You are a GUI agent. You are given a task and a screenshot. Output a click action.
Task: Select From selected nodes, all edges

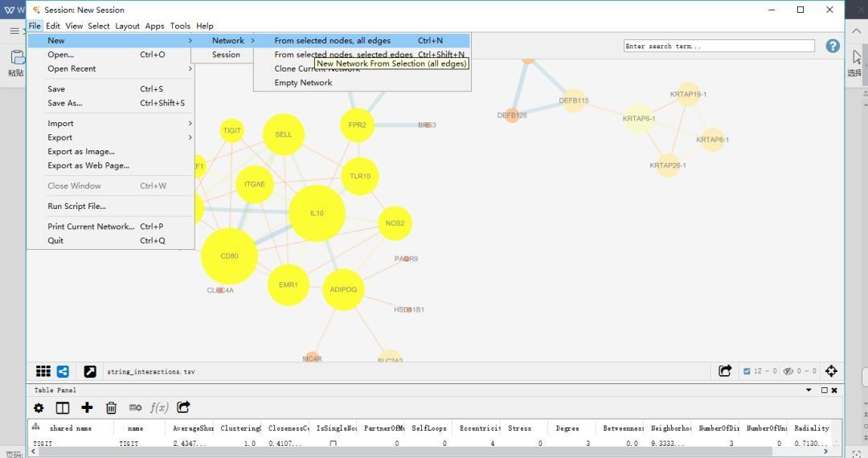362,40
